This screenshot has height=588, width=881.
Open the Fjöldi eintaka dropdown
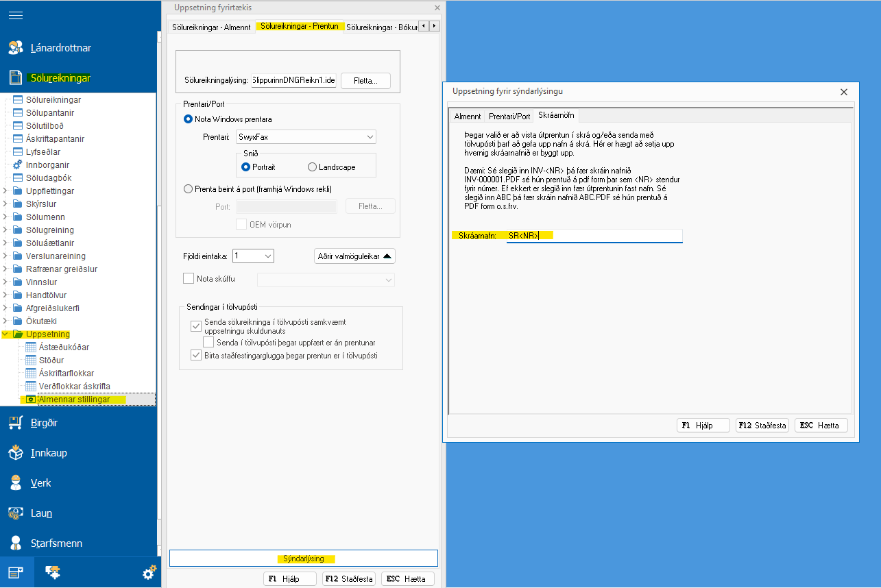click(267, 256)
